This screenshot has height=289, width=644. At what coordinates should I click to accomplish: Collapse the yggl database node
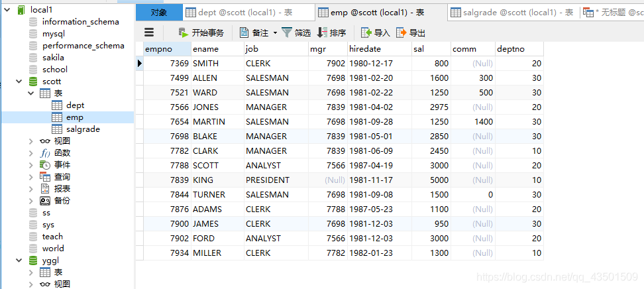[19, 260]
